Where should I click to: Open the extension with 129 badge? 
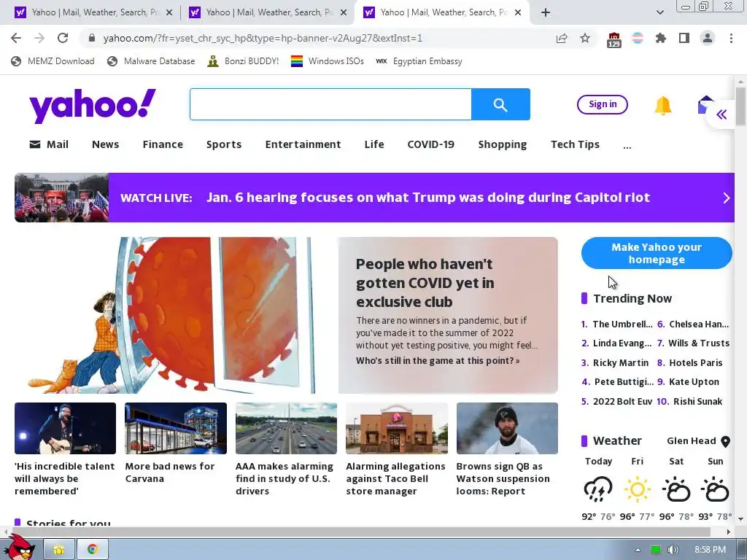point(614,39)
